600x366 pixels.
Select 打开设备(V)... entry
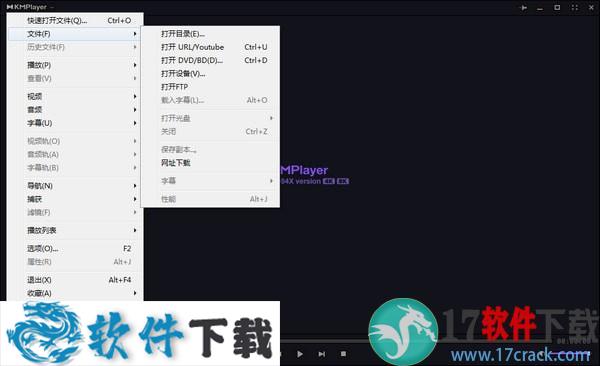tap(210, 74)
